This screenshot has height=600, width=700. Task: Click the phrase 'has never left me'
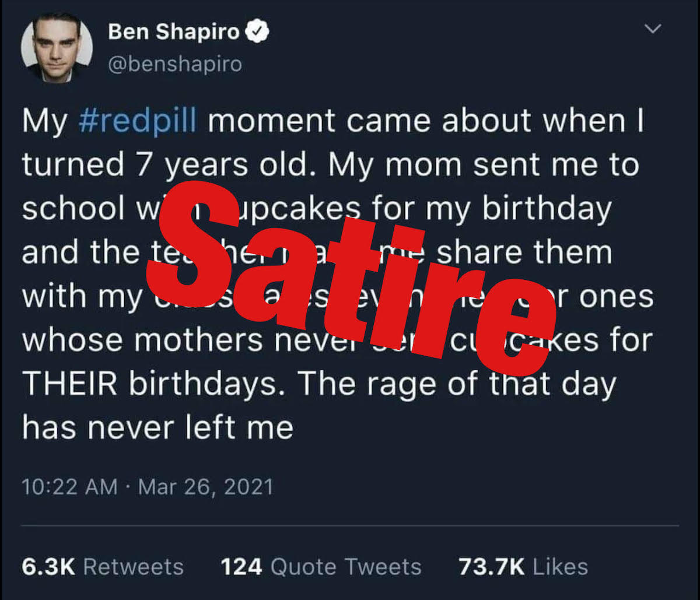coord(156,427)
